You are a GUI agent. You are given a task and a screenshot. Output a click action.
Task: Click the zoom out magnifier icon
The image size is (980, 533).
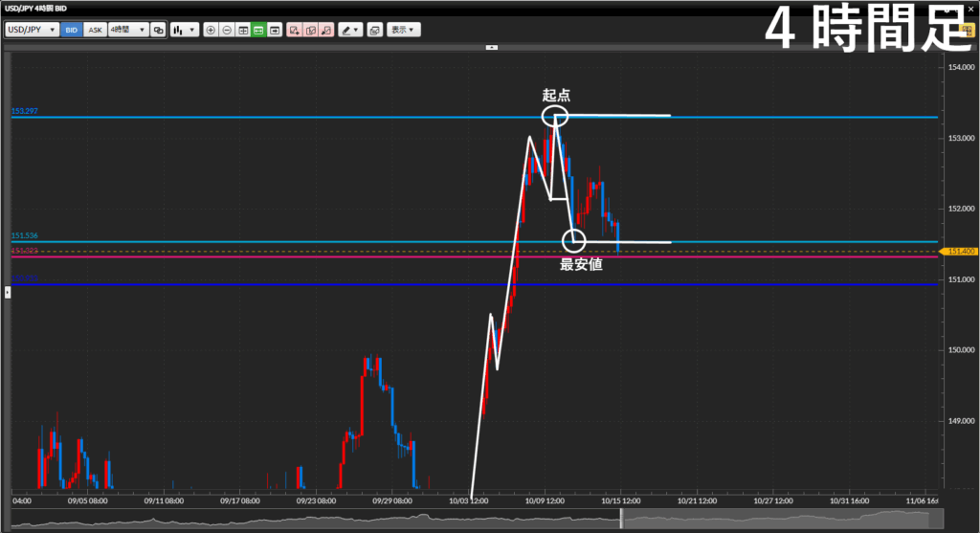tap(227, 30)
